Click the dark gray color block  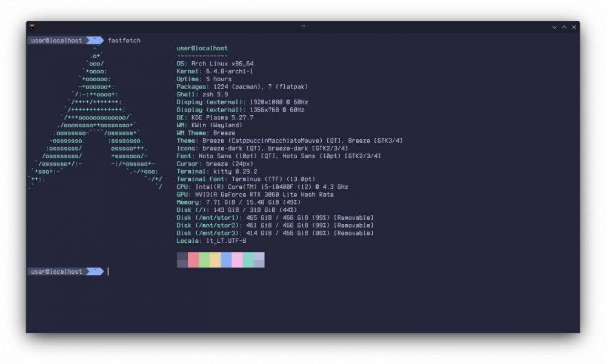(x=182, y=260)
